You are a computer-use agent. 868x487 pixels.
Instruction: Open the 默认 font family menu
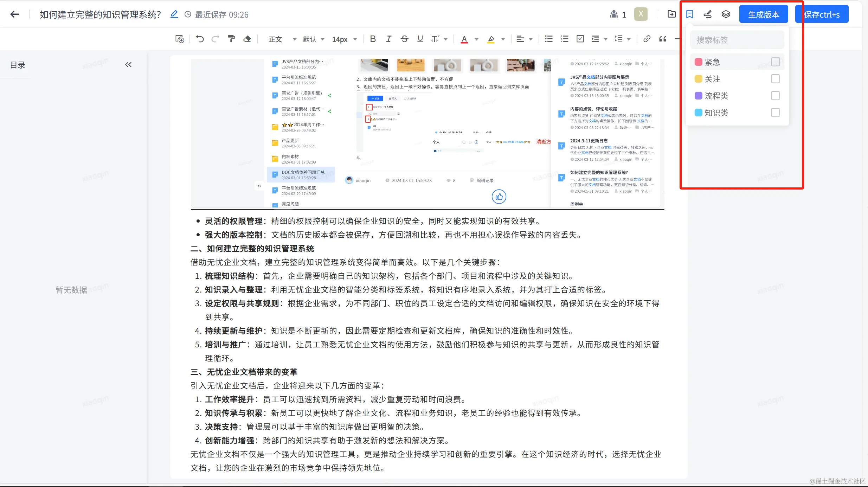[x=314, y=39]
